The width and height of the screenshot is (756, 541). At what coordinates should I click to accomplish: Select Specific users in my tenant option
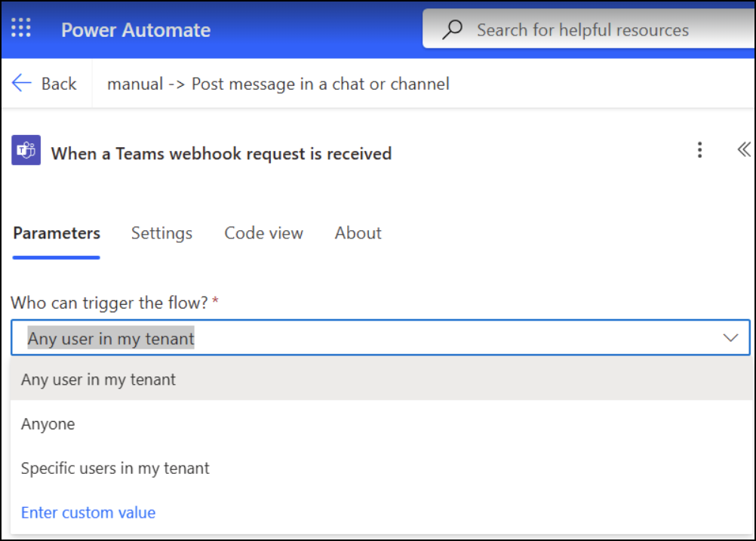(x=380, y=469)
